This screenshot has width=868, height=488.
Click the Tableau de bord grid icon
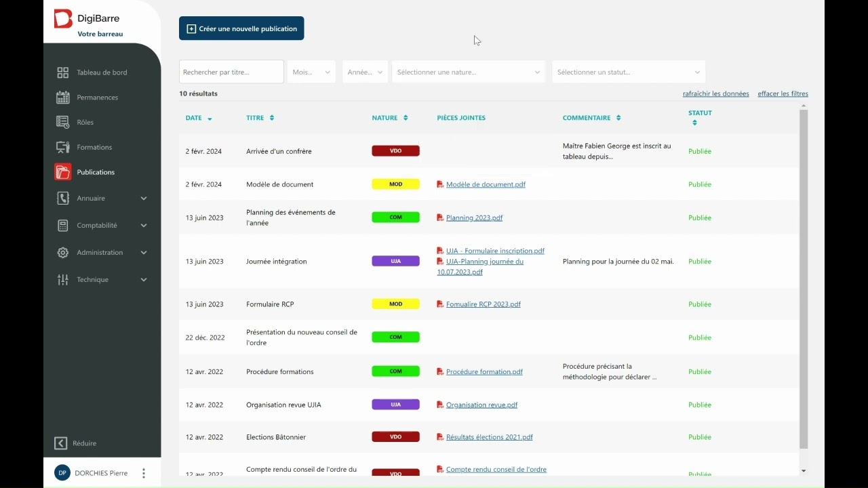[x=63, y=73]
